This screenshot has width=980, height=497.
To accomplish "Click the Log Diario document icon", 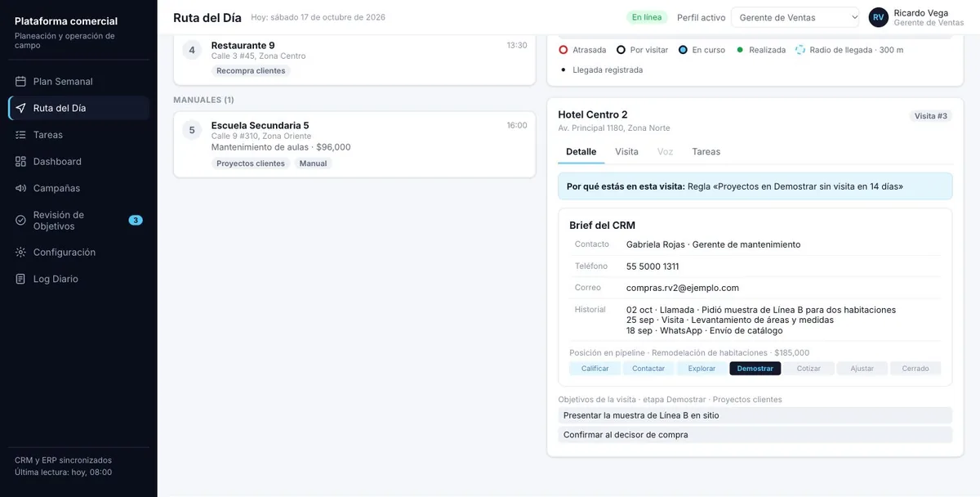I will [20, 279].
